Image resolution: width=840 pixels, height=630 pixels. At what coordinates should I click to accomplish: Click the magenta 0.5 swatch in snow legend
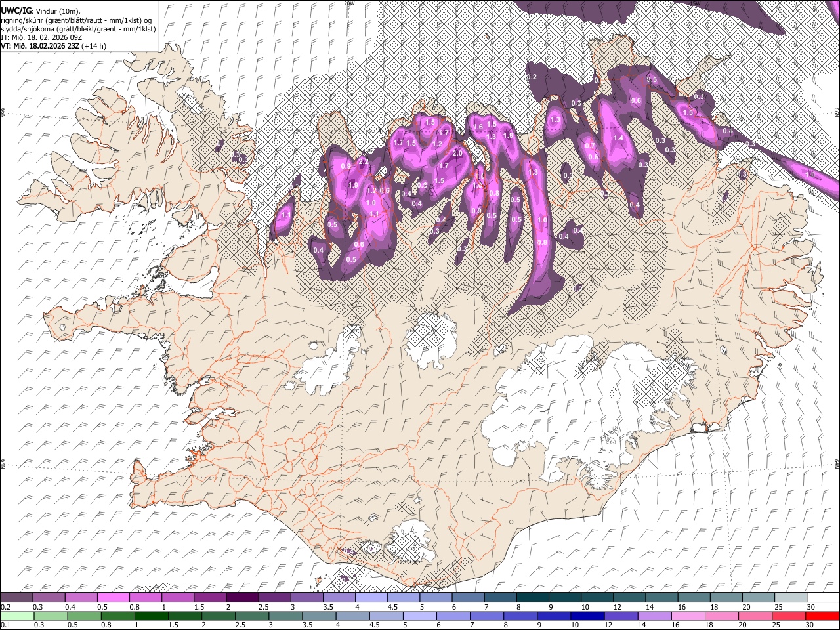tap(114, 598)
